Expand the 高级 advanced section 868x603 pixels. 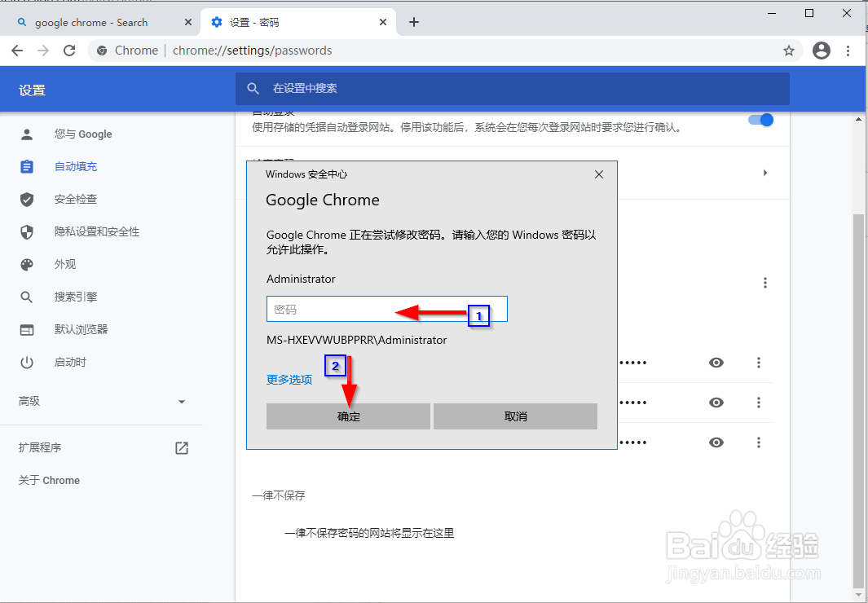[x=101, y=402]
